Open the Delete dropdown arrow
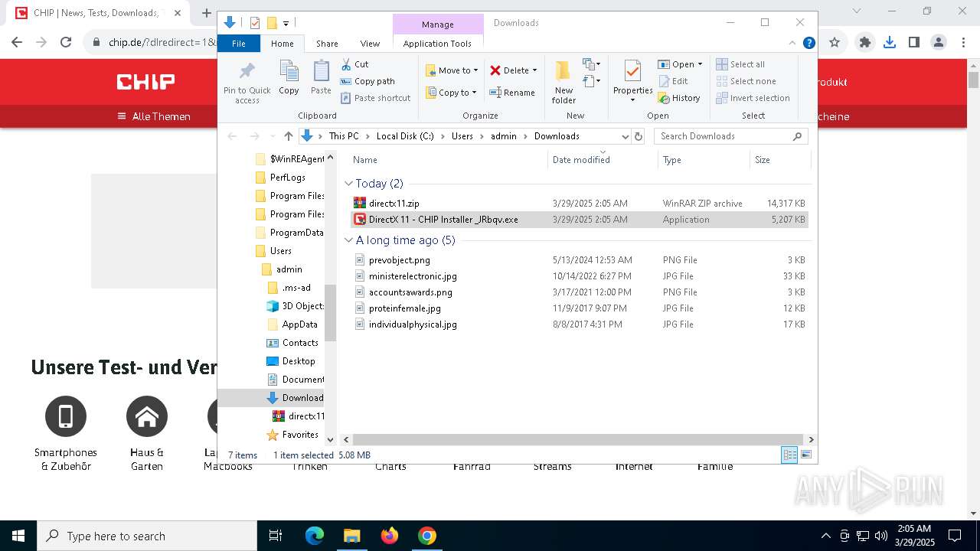 tap(534, 70)
